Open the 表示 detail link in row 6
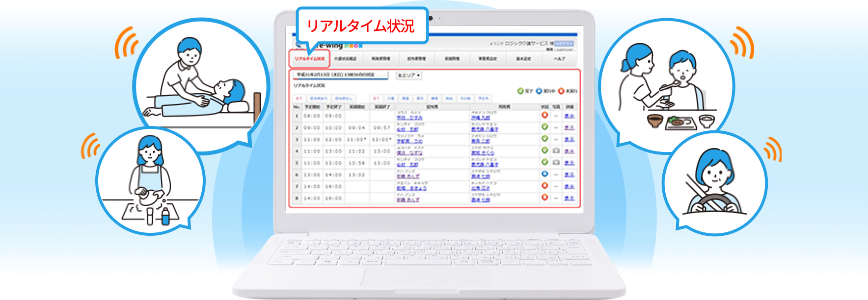 coord(569,175)
